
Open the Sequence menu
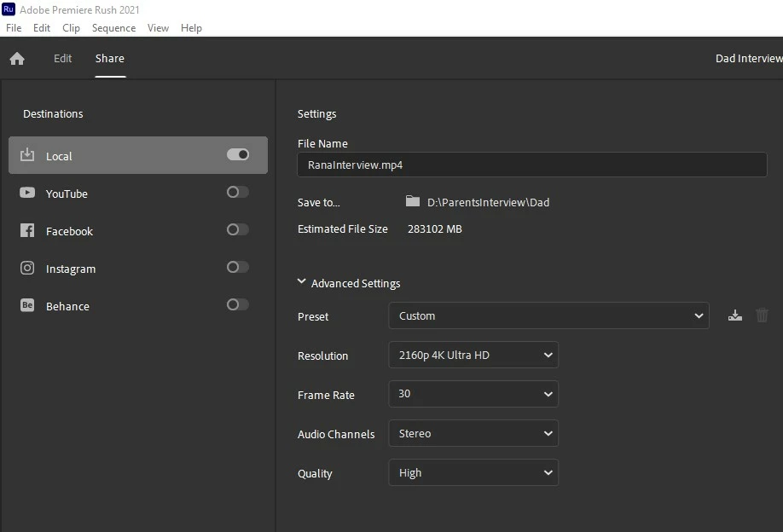point(113,28)
